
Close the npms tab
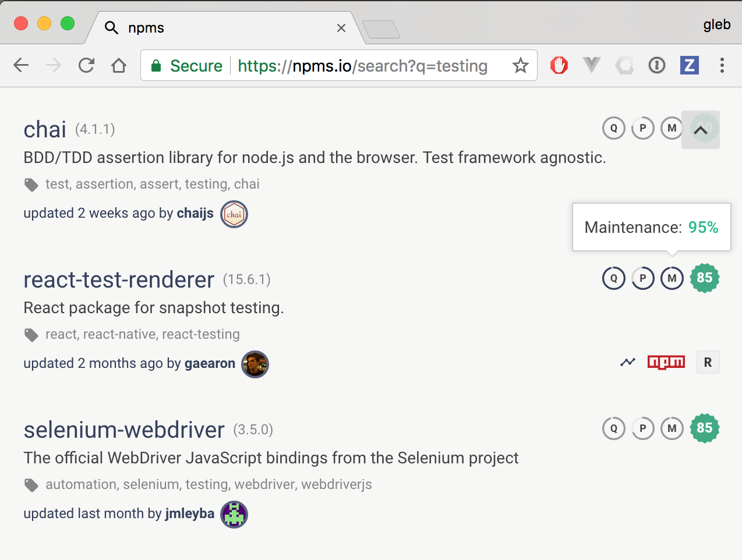(x=341, y=28)
